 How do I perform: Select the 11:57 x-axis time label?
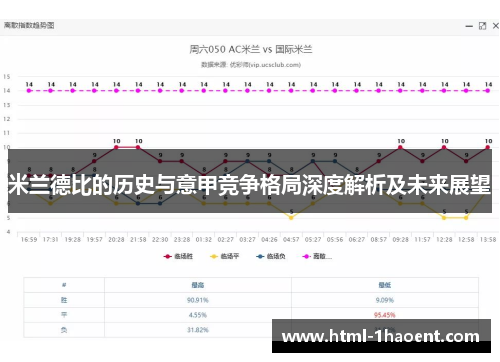pyautogui.click(x=422, y=240)
